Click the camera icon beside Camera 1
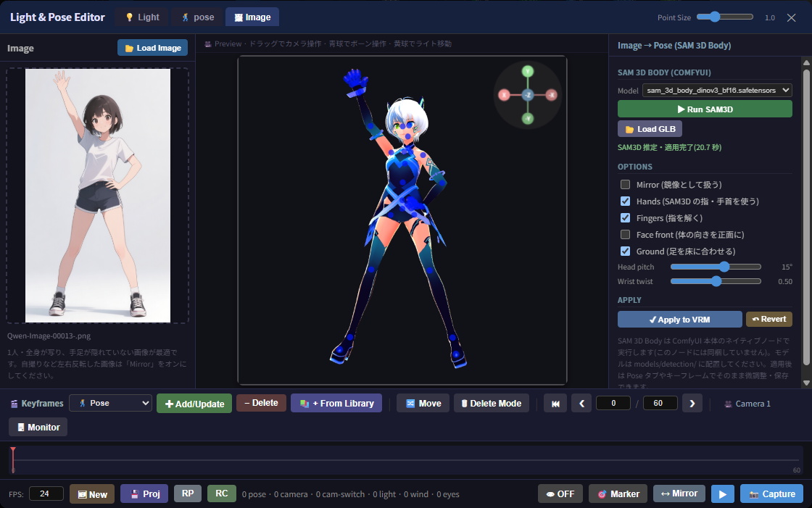Screen dimensions: 812x508 point(728,404)
